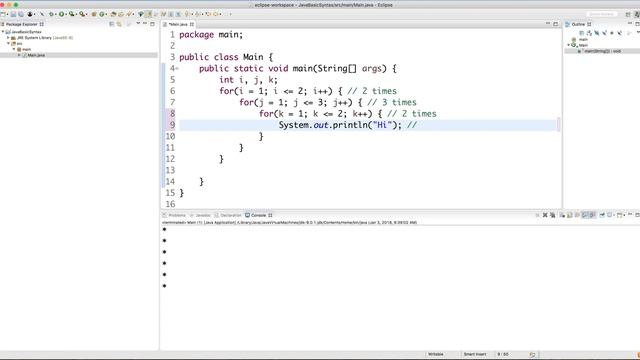
Task: Expand the Main.java file node
Action: click(x=19, y=55)
